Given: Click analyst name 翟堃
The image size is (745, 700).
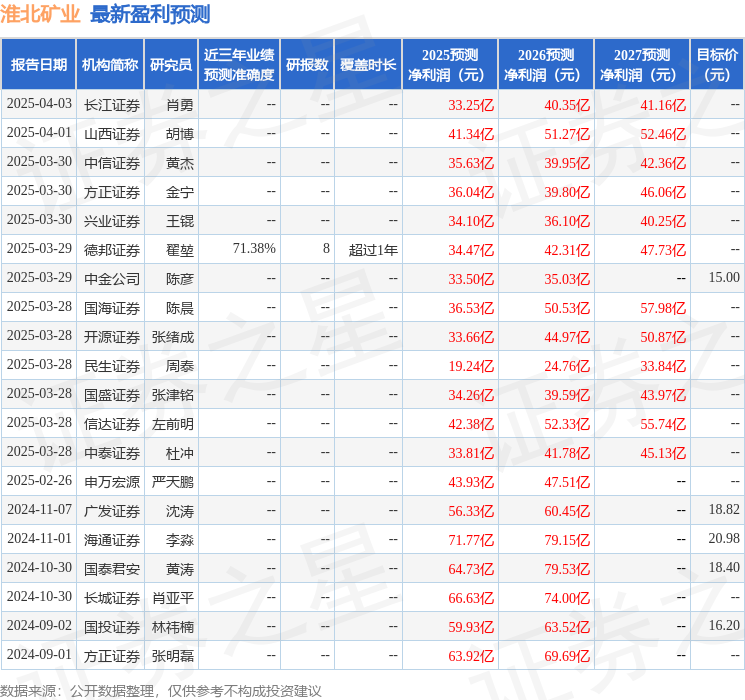Looking at the screenshot, I should pos(180,250).
